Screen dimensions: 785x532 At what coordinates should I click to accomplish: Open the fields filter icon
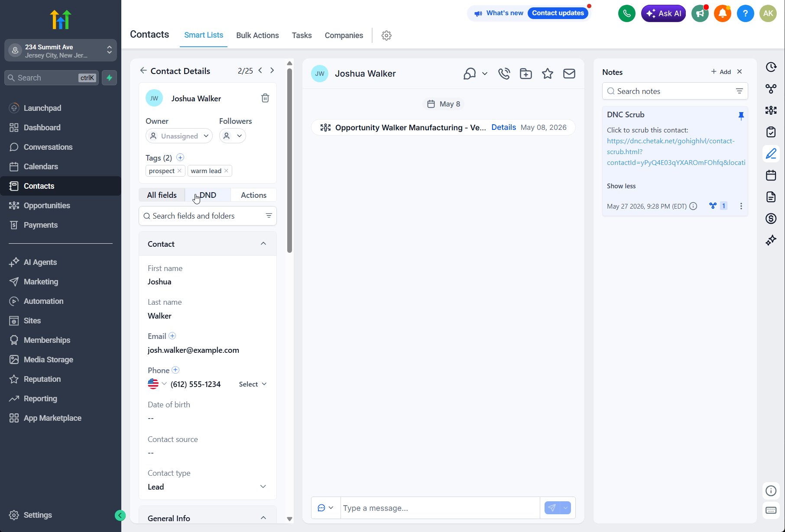(x=269, y=216)
